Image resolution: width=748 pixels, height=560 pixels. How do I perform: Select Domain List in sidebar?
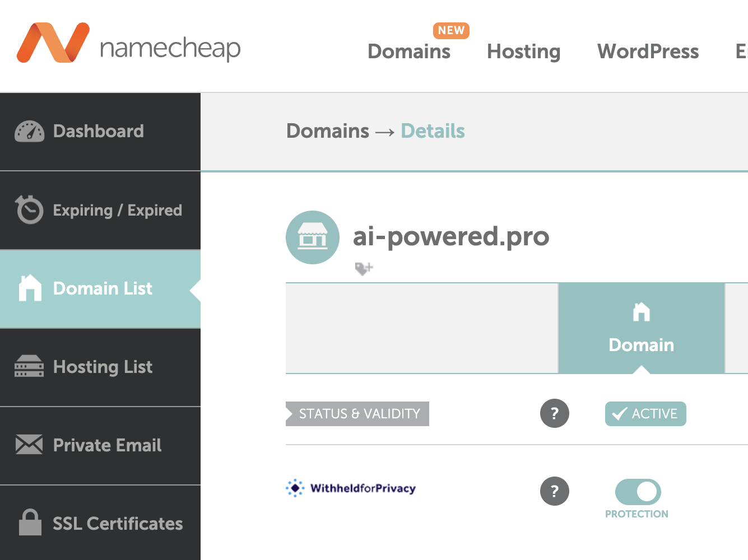tap(100, 289)
